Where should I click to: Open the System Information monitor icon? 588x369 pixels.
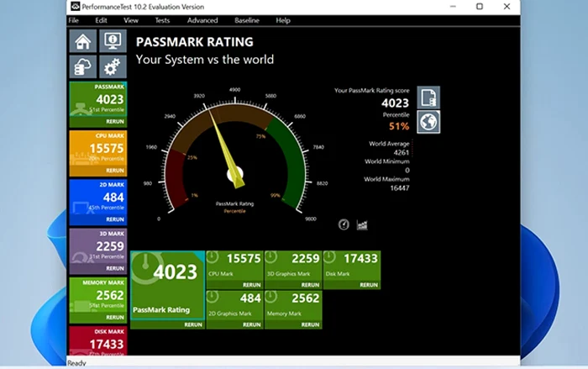click(x=113, y=41)
